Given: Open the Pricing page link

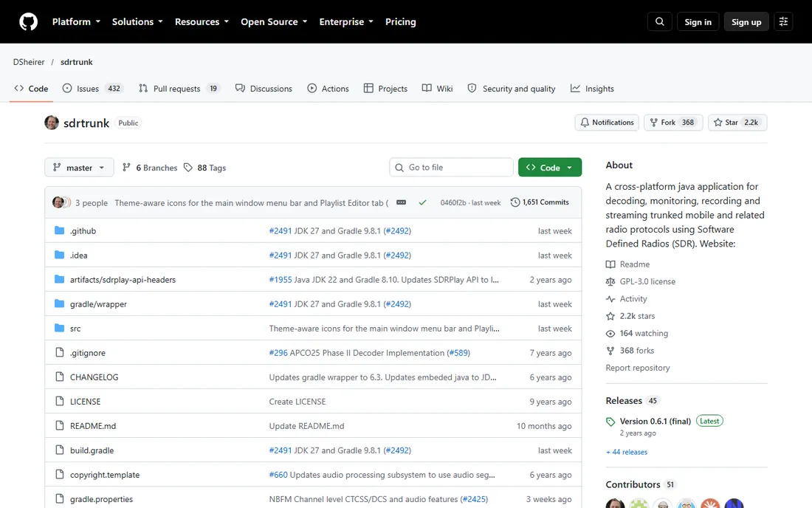Looking at the screenshot, I should tap(400, 21).
